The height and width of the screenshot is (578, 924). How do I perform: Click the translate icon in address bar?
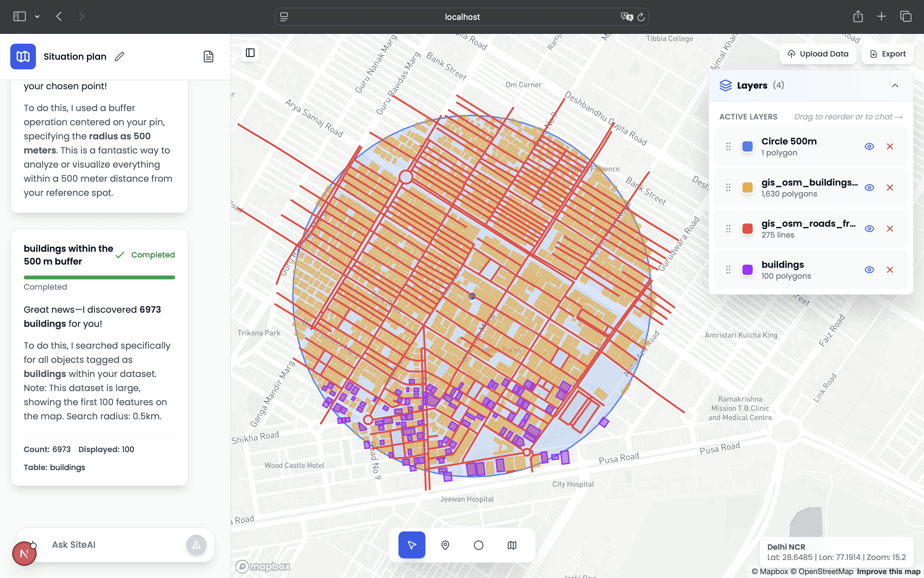(x=627, y=17)
